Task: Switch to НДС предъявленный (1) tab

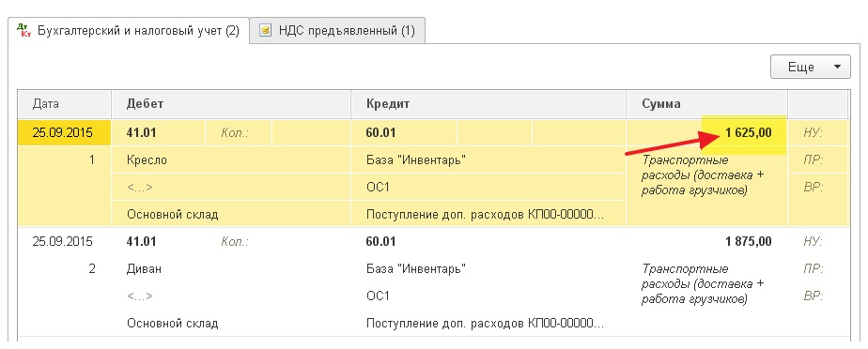Action: 337,30
